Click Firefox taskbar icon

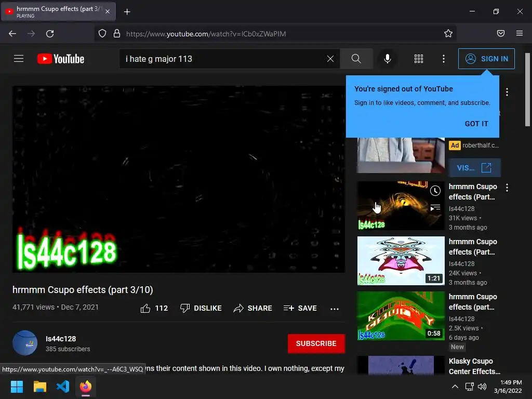point(86,387)
